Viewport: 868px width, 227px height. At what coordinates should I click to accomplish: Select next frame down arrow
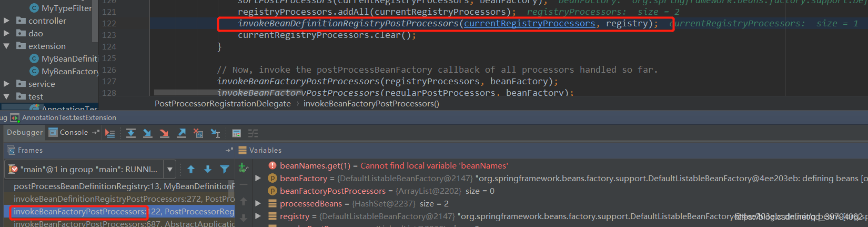point(208,170)
